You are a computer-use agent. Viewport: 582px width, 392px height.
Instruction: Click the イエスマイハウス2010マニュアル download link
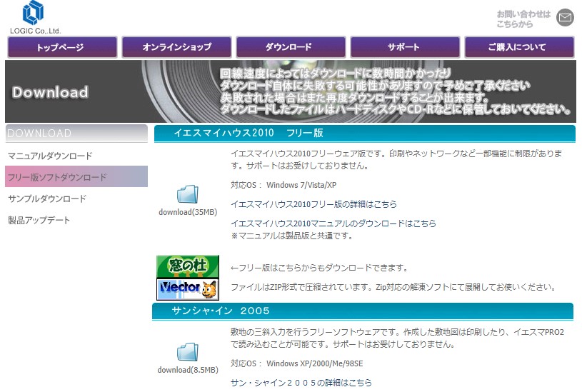tap(333, 223)
